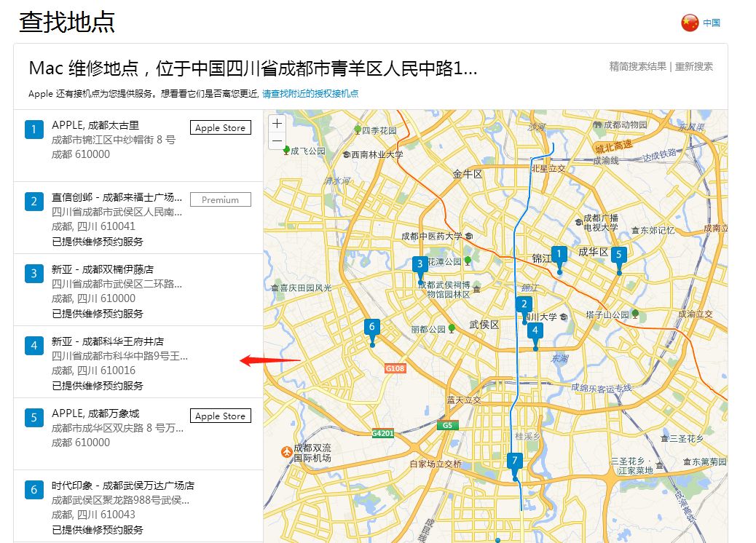Zoom out with the map minus button
The width and height of the screenshot is (756, 543).
click(277, 140)
